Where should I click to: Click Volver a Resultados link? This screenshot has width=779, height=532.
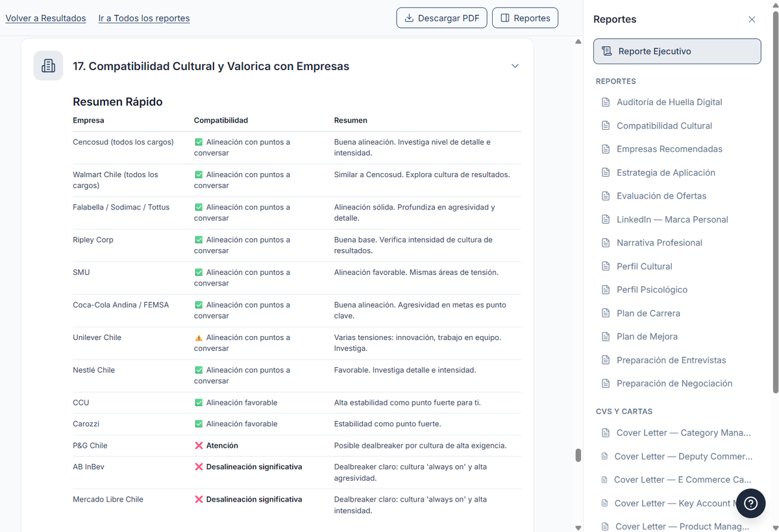pos(45,18)
